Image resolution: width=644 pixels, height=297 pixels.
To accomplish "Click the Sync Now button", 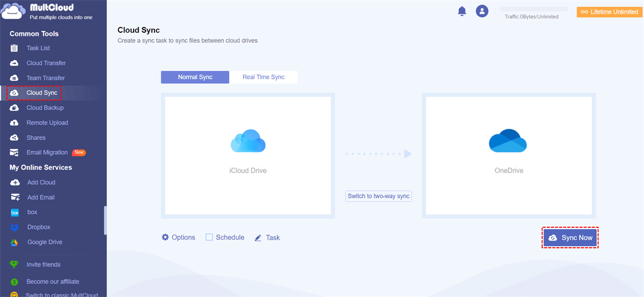I will pos(570,237).
